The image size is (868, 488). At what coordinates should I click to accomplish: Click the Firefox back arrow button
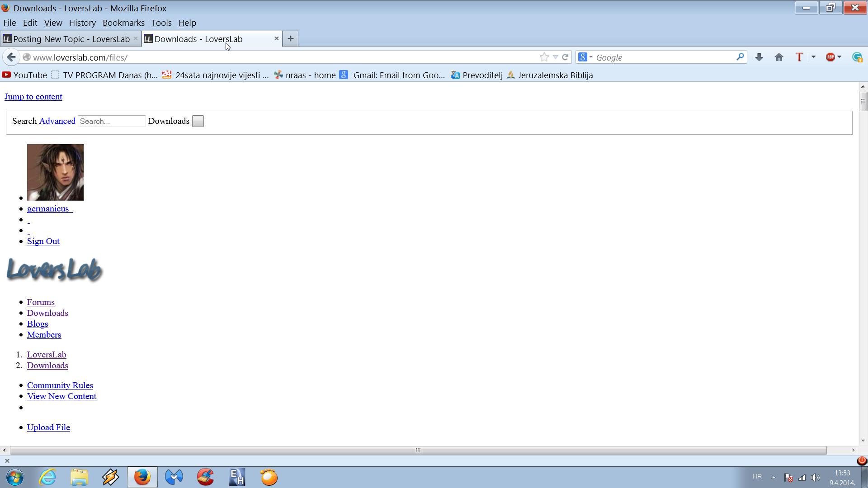pos(11,57)
